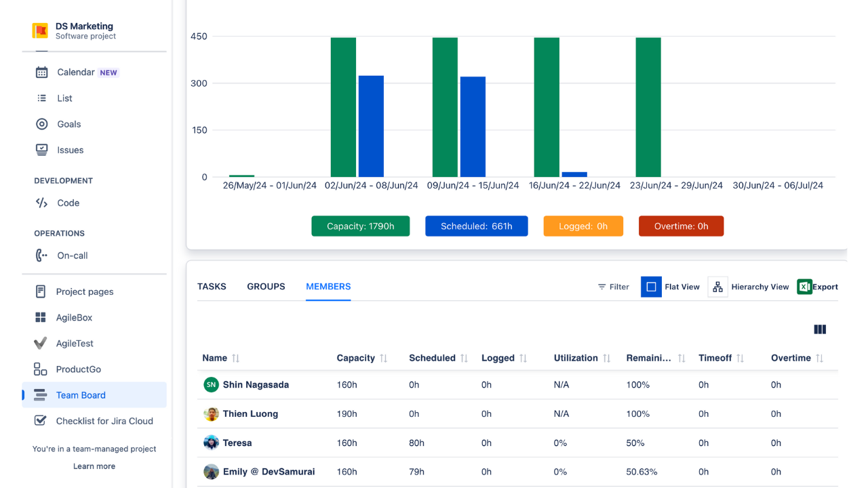Click the Scheduled 661h legend bar

click(x=477, y=226)
